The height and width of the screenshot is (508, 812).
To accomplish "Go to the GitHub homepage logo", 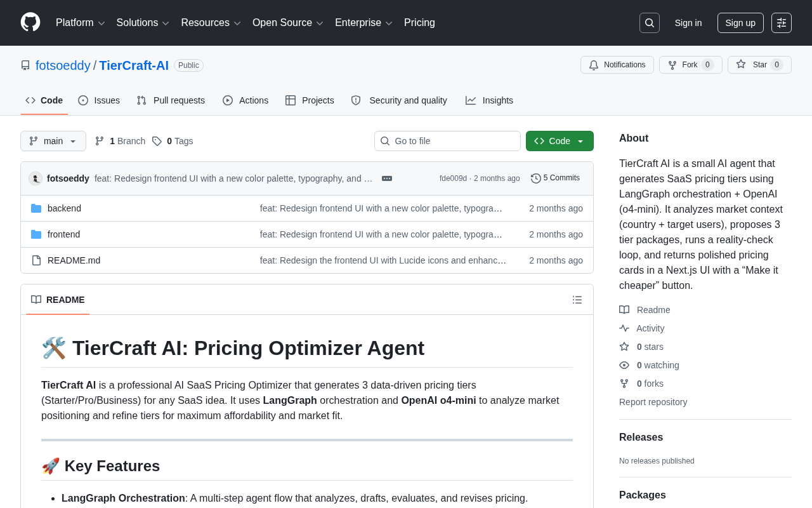I will pos(30,22).
